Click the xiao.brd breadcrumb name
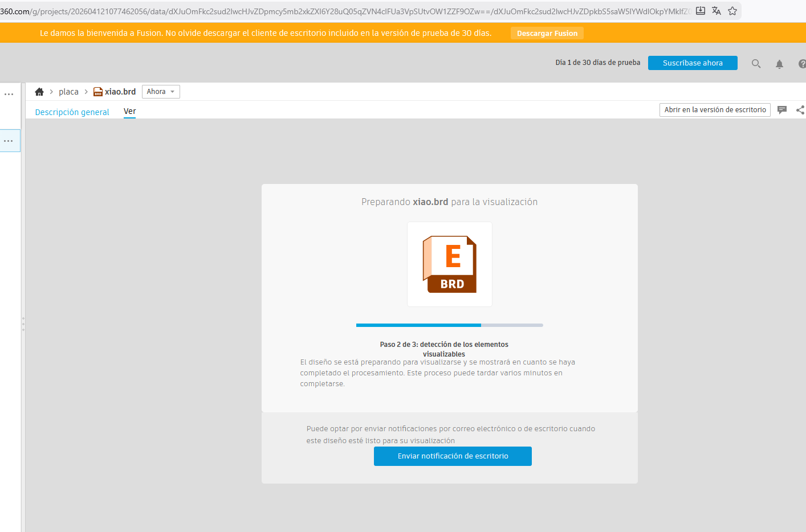The image size is (806, 532). tap(120, 92)
